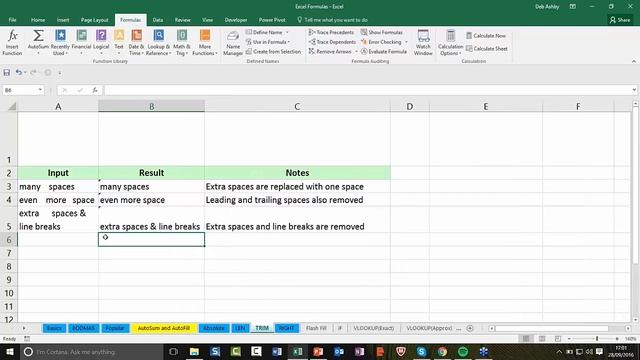Click the AutoSum sigma icon

click(x=38, y=36)
